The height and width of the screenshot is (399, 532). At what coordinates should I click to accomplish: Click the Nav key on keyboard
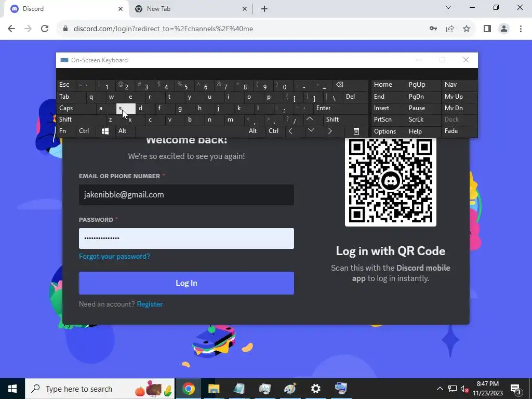459,85
